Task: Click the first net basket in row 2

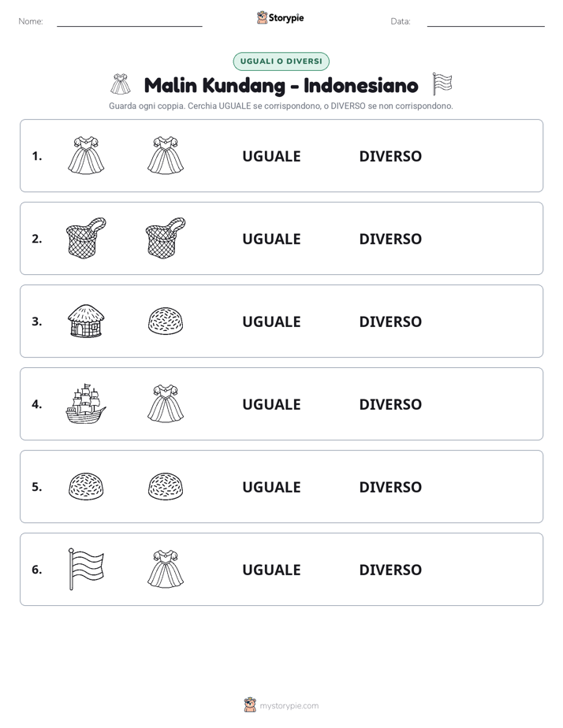Action: coord(86,238)
